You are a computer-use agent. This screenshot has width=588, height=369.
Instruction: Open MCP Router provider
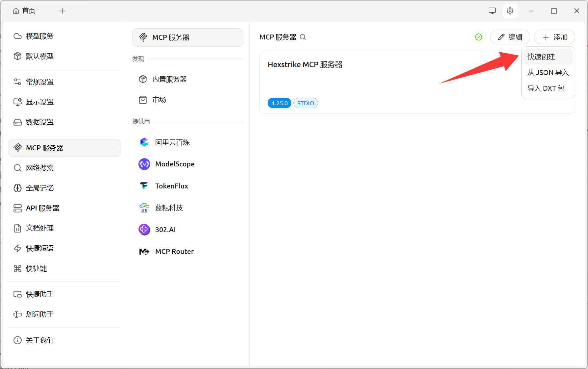tap(174, 251)
